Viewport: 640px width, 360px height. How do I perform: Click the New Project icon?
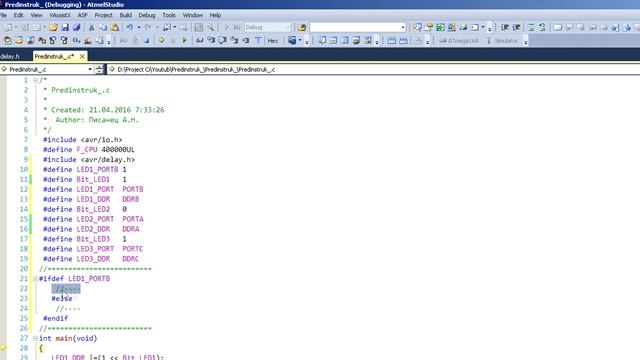pos(7,27)
